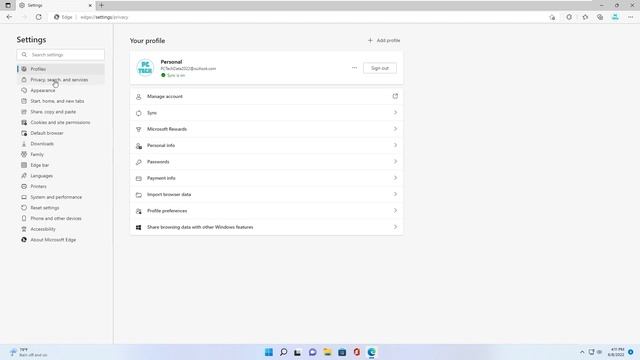
Task: Click the Microsoft Rewards label
Action: pos(167,129)
